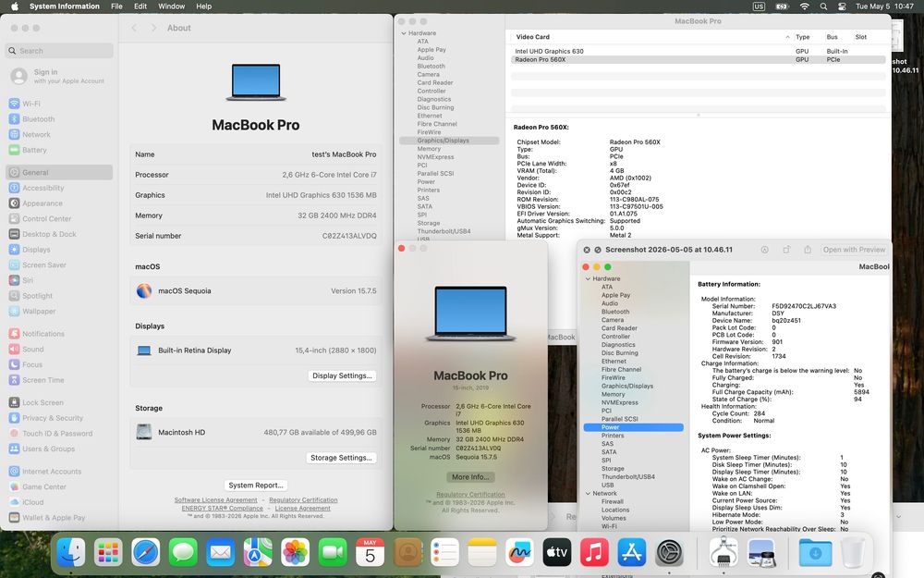Open Touch ID & Password settings
This screenshot has height=578, width=924.
(59, 434)
